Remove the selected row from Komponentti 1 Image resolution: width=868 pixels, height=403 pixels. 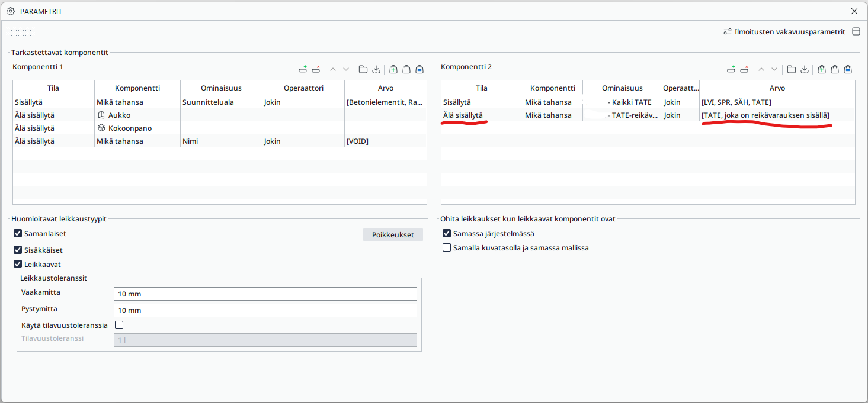(x=316, y=69)
